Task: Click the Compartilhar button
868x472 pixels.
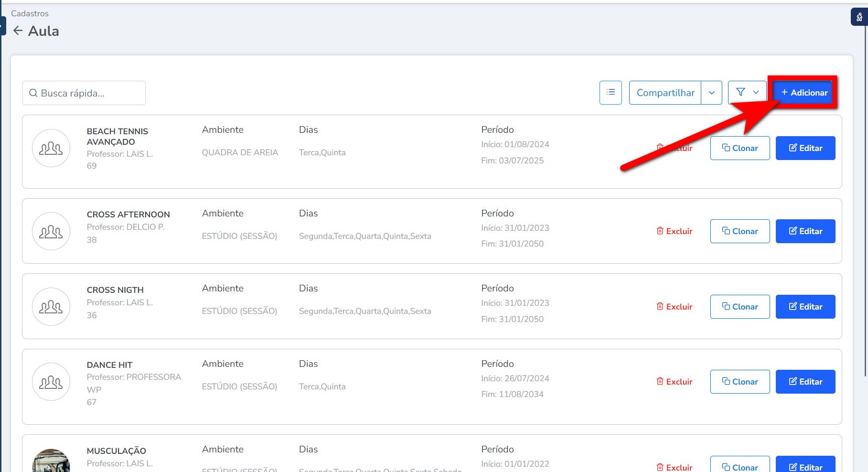Action: pos(665,93)
